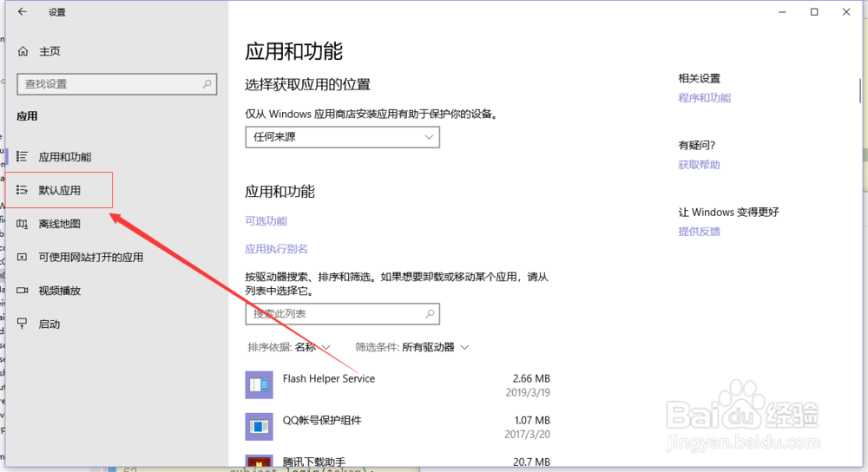Focus the 查找设置 search box

pyautogui.click(x=117, y=84)
